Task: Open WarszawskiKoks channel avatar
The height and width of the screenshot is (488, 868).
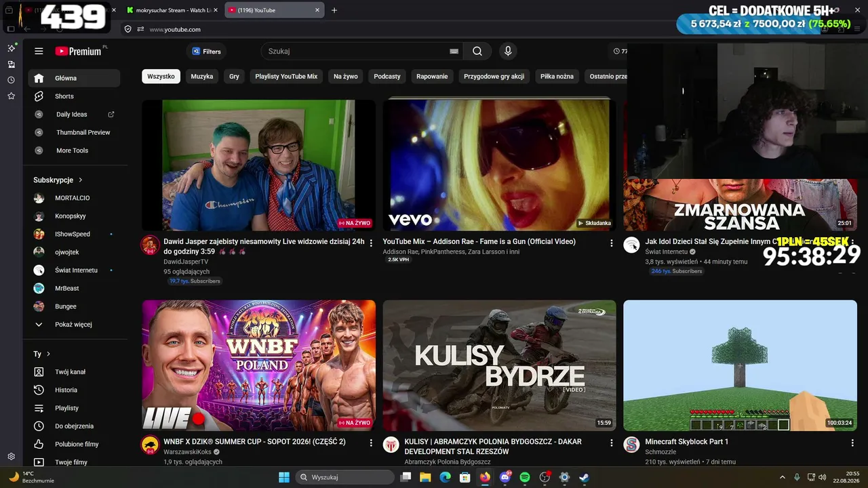Action: click(150, 445)
